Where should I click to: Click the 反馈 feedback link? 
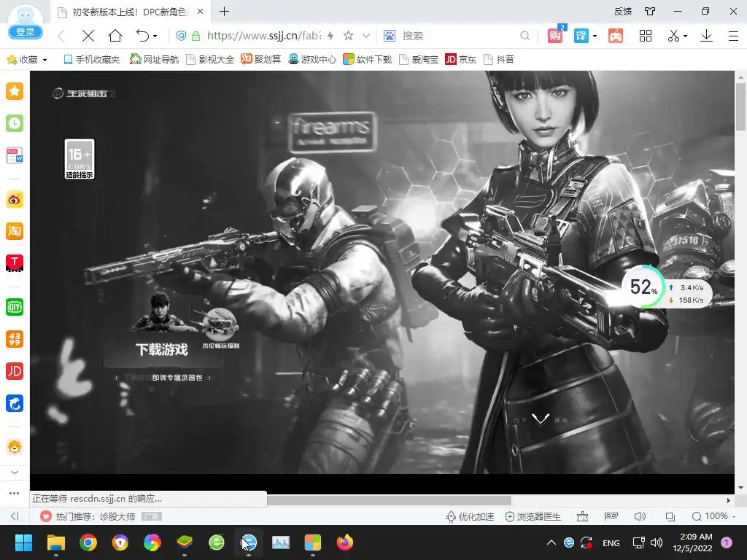(x=623, y=12)
